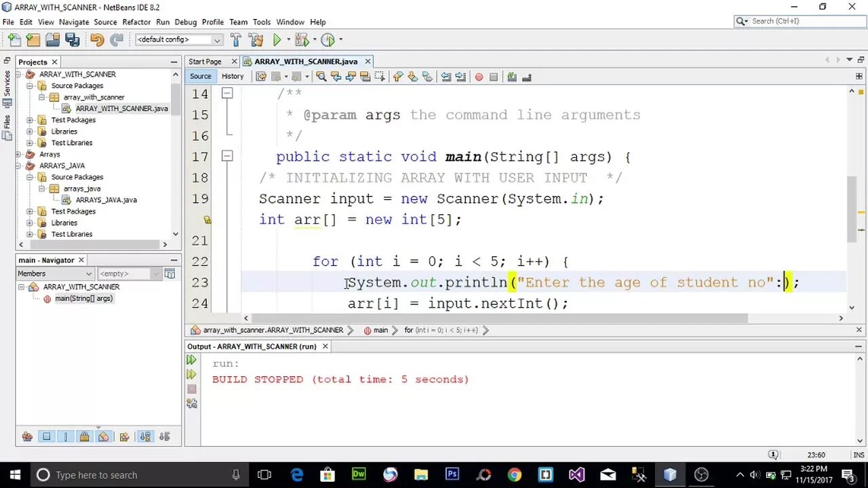Screen dimensions: 868x488
Task: Open Visual Studio from the taskbar
Action: [576, 474]
